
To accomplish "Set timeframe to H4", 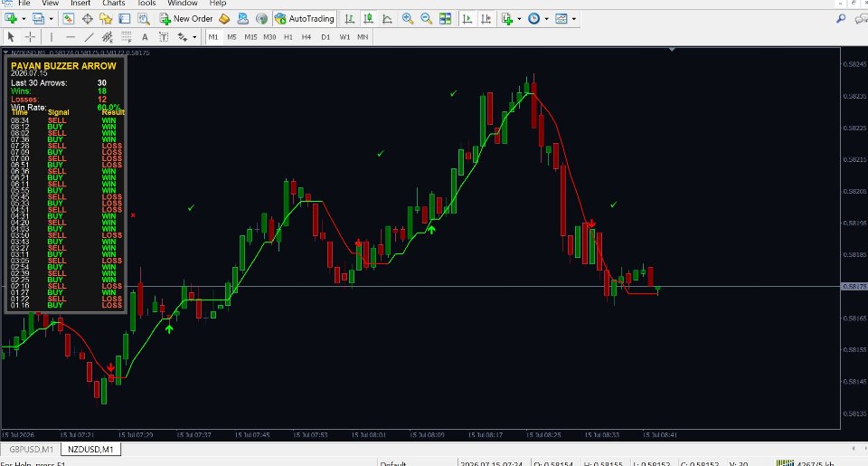I will [307, 37].
